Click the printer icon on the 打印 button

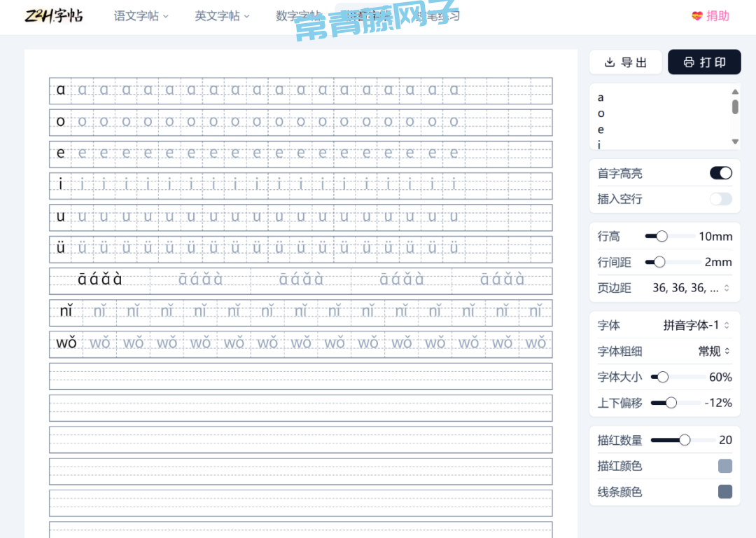pos(689,62)
